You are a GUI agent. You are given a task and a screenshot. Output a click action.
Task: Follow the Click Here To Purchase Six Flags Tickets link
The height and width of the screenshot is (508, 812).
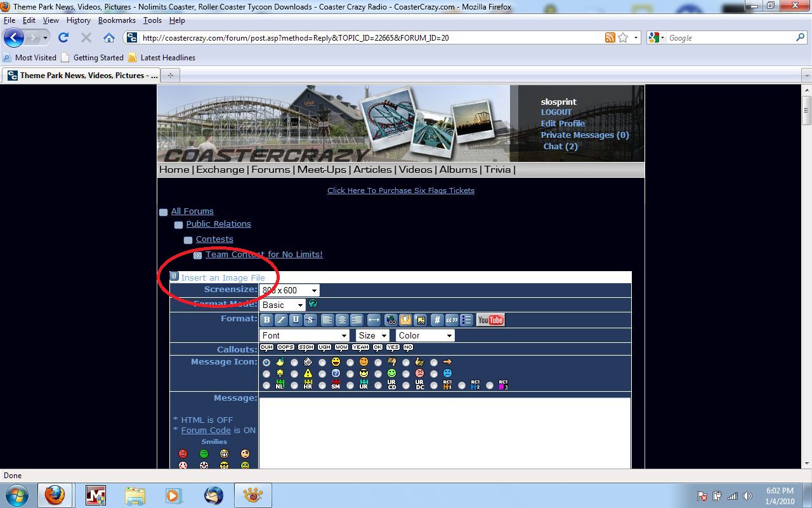coord(401,190)
